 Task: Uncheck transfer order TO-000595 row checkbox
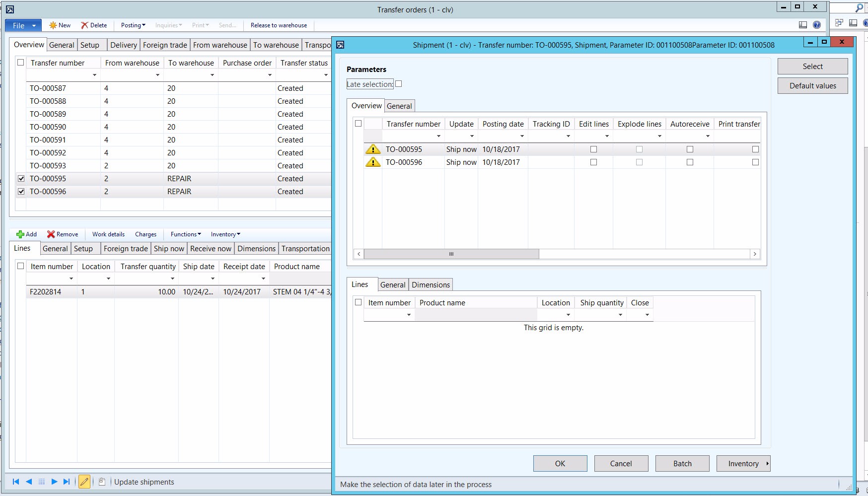21,178
